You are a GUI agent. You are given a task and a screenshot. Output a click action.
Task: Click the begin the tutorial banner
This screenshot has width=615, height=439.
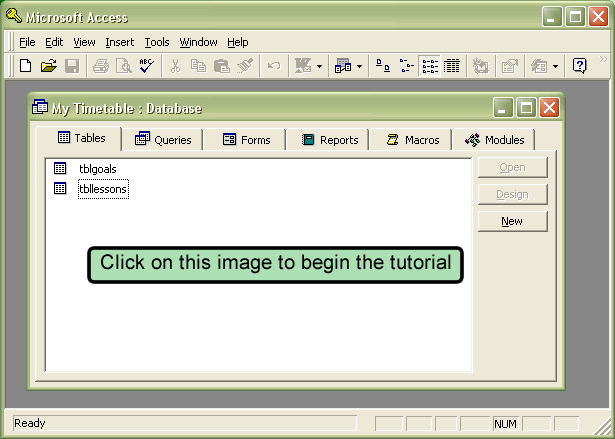275,265
